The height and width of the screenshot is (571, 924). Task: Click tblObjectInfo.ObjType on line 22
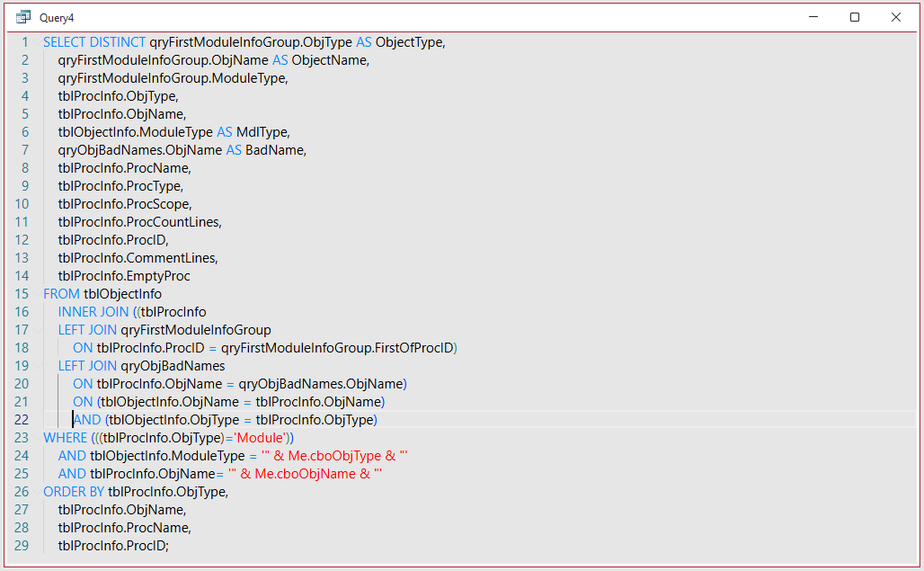tap(173, 420)
